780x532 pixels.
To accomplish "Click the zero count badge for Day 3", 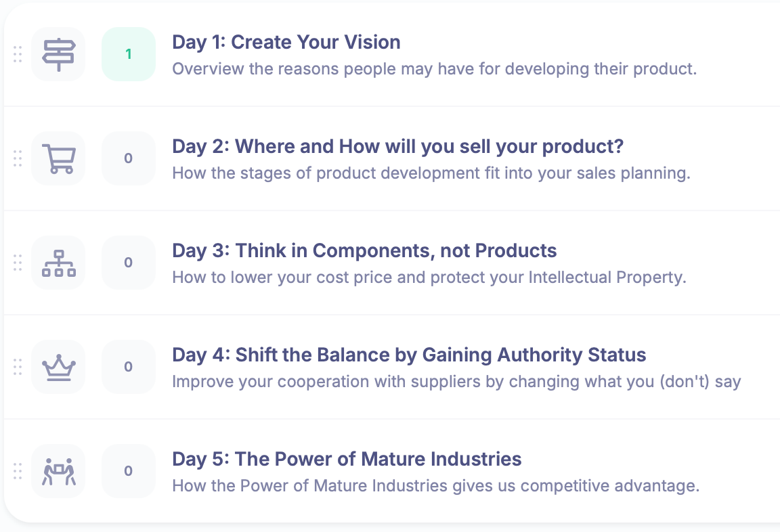I will click(129, 263).
